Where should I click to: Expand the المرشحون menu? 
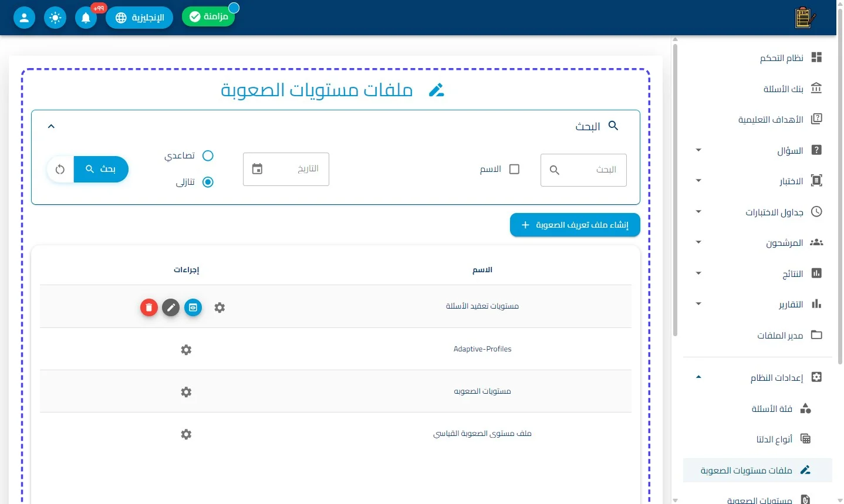(x=698, y=242)
